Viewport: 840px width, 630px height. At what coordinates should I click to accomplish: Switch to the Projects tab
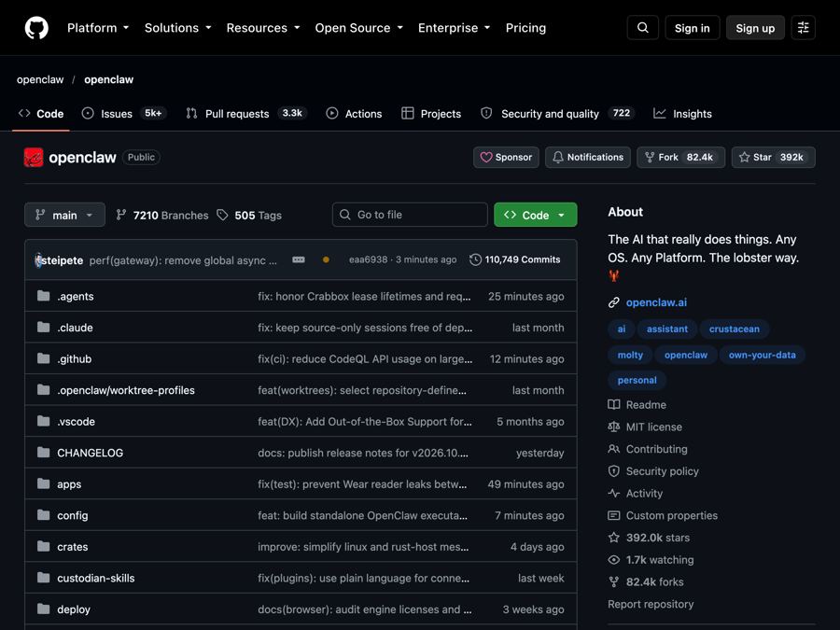pyautogui.click(x=431, y=114)
